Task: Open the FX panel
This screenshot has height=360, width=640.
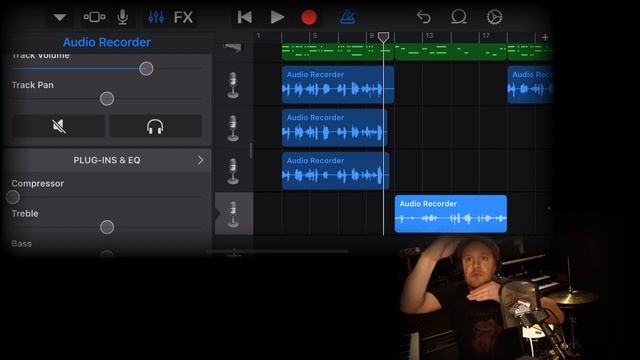Action: (x=183, y=17)
